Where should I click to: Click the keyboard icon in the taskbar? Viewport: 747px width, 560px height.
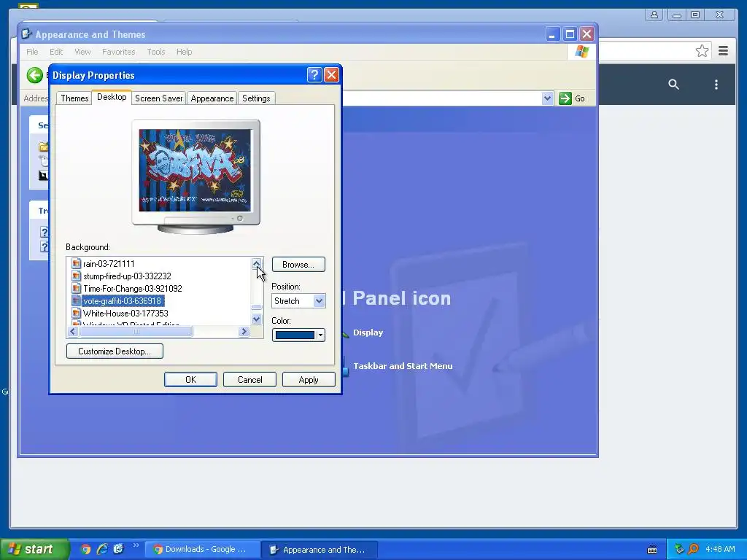coord(652,550)
